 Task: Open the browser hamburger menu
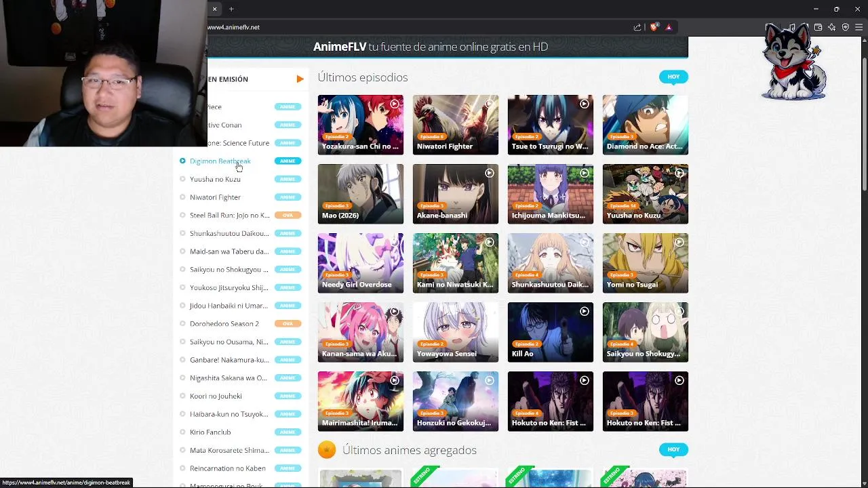pos(859,27)
